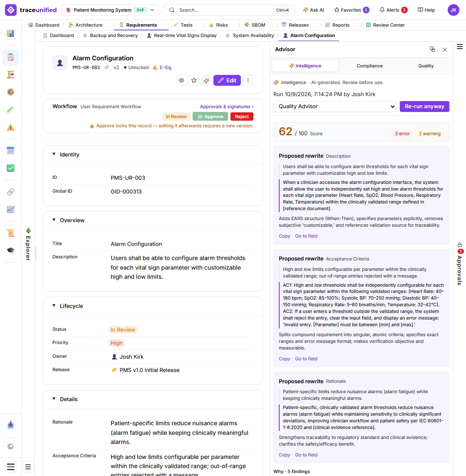Click the red Reject button
The image size is (466, 476).
click(242, 117)
